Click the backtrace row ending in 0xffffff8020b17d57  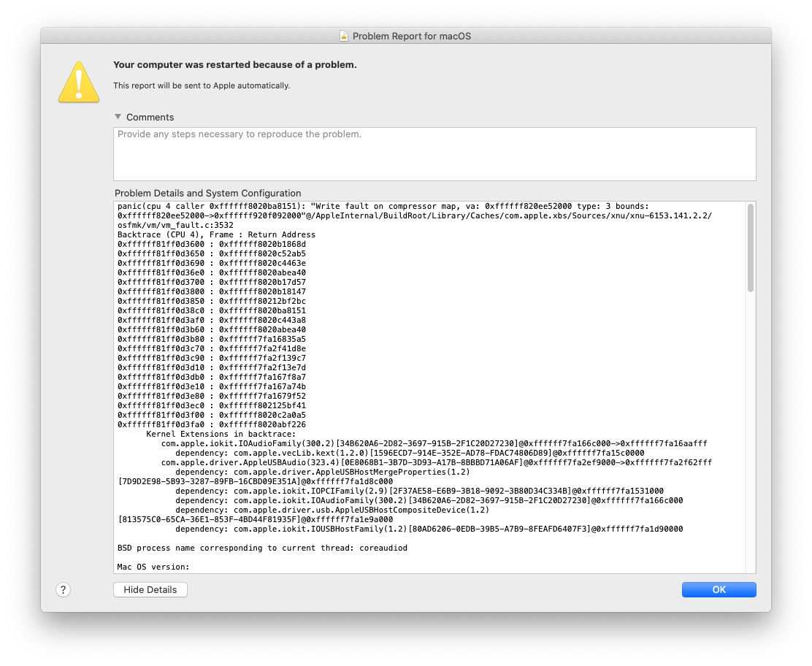[212, 283]
